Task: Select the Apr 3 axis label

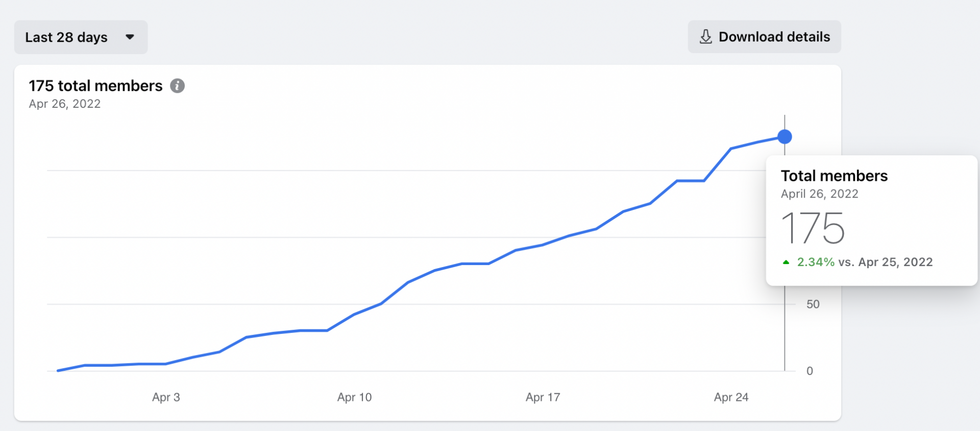Action: pos(166,397)
